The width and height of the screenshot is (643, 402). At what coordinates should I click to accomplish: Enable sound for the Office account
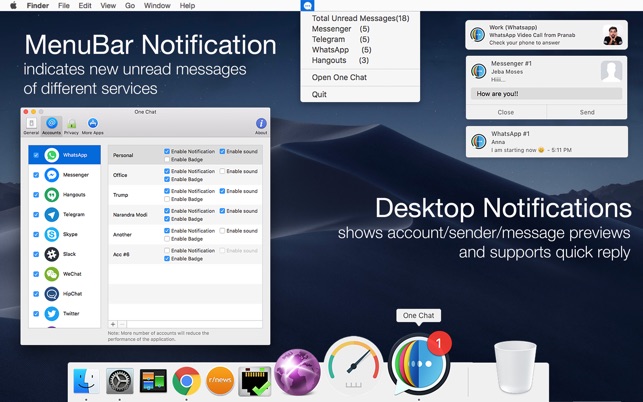pos(223,171)
